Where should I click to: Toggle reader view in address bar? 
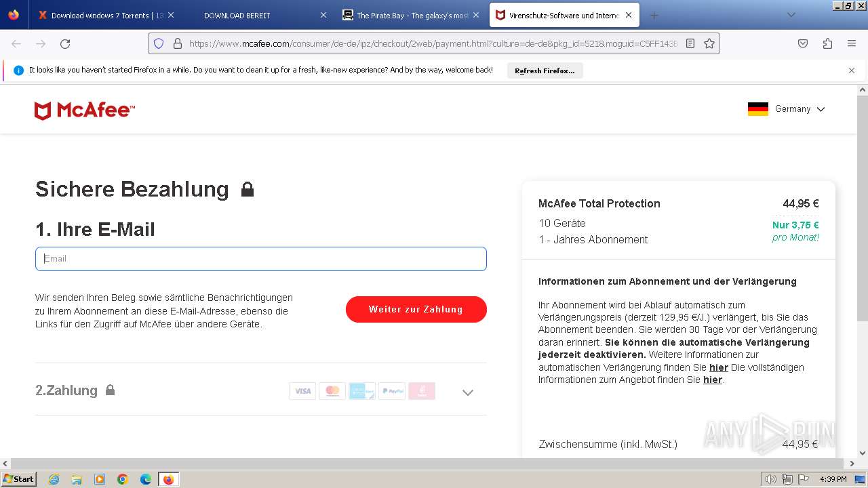pyautogui.click(x=690, y=43)
